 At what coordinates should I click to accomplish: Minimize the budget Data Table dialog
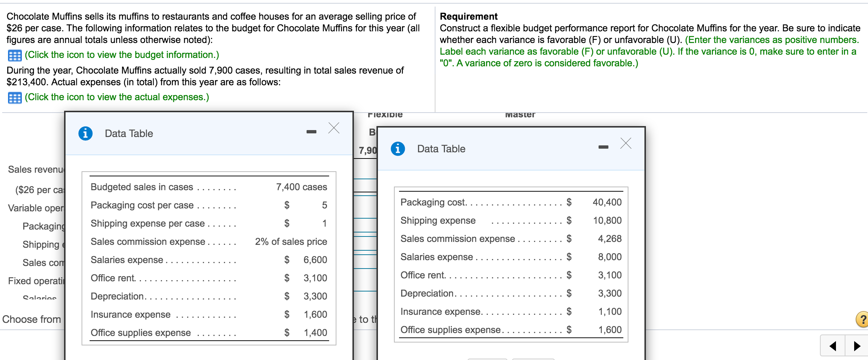311,132
